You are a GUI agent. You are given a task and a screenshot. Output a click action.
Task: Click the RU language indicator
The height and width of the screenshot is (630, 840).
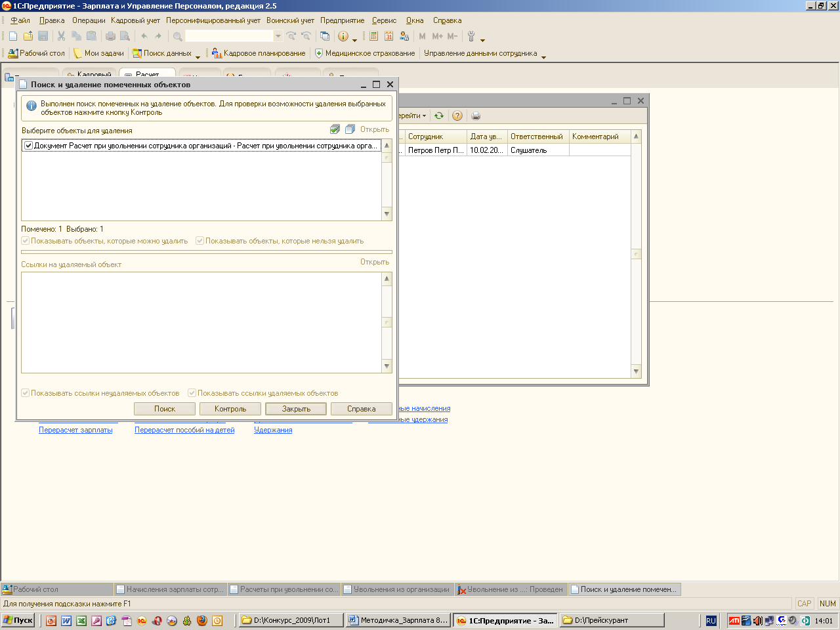tap(711, 620)
